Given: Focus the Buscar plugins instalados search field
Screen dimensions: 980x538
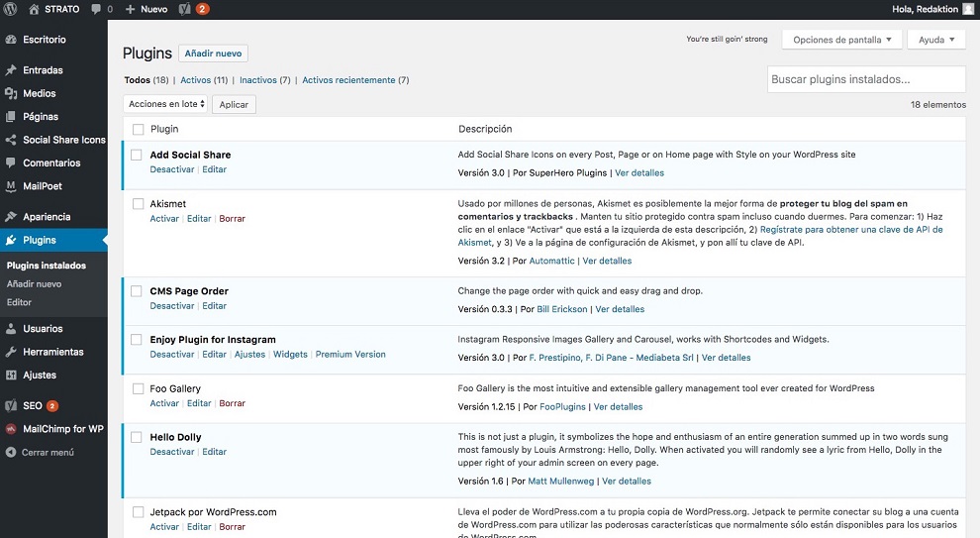Looking at the screenshot, I should [866, 79].
